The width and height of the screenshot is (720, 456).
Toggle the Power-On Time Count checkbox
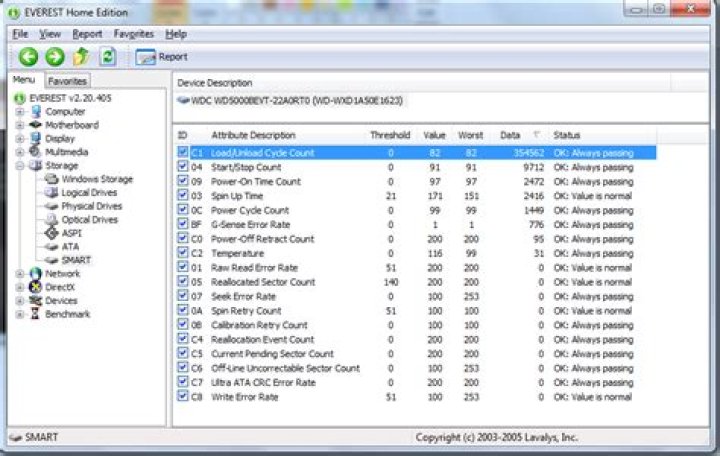pyautogui.click(x=183, y=181)
